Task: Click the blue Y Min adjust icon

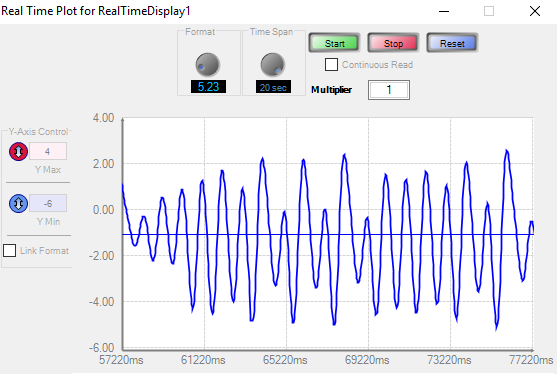Action: (18, 204)
